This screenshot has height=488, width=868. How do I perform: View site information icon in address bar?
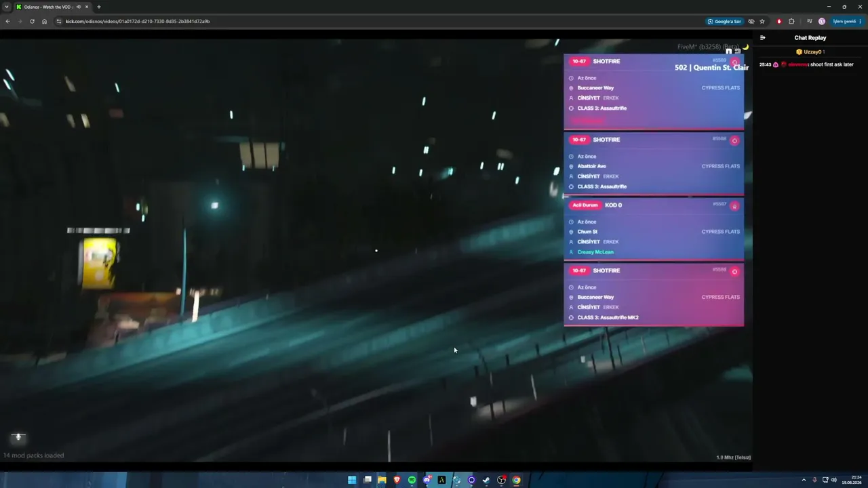(59, 21)
